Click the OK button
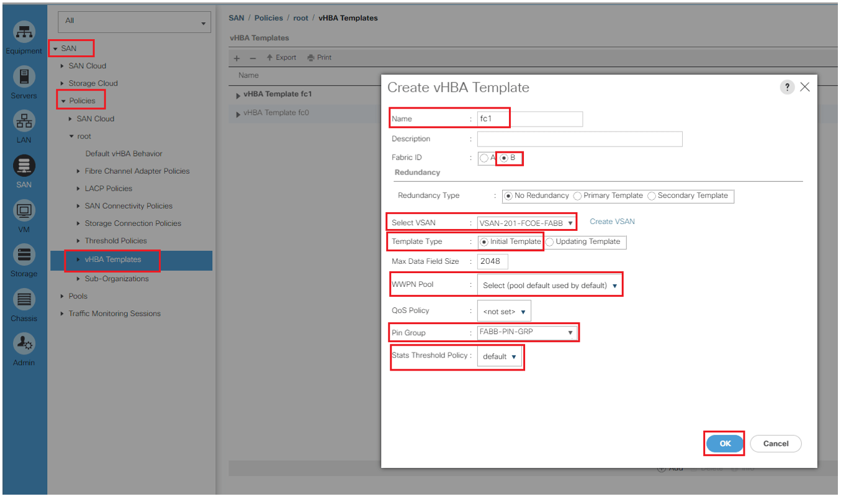Image resolution: width=841 pixels, height=504 pixels. (725, 444)
